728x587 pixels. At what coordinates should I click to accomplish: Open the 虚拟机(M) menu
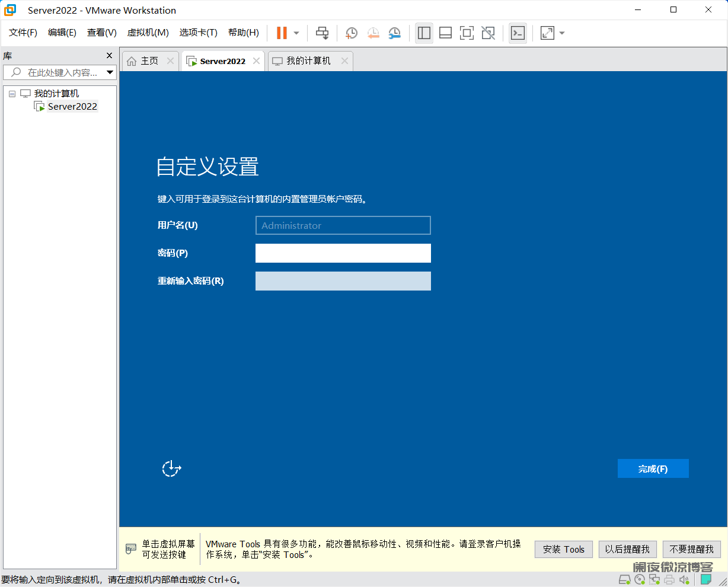(148, 33)
